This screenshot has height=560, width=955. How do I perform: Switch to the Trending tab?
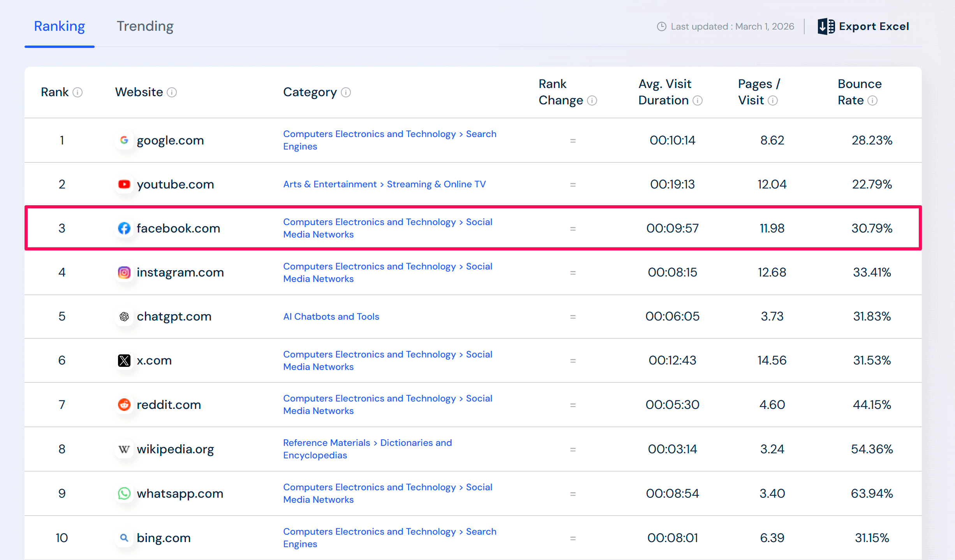point(145,26)
